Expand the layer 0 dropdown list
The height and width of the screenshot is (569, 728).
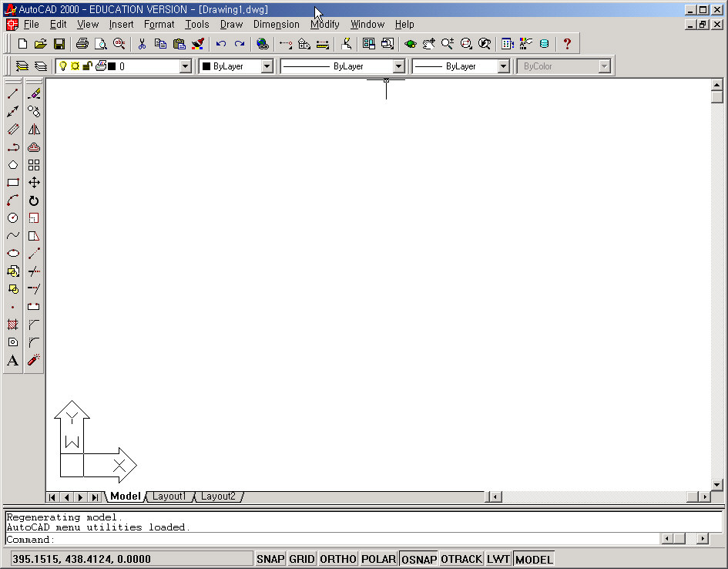(185, 66)
